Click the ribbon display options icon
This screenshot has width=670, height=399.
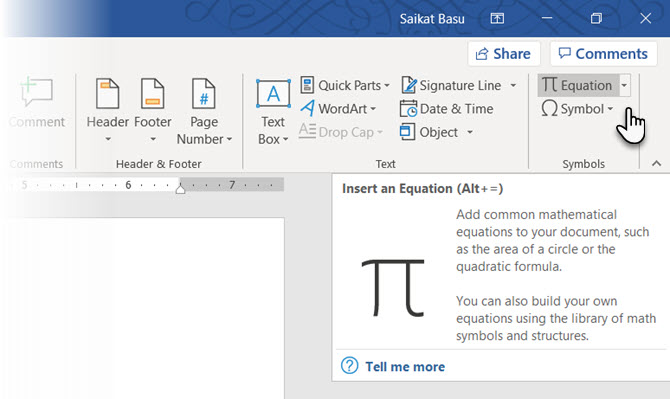pyautogui.click(x=497, y=18)
